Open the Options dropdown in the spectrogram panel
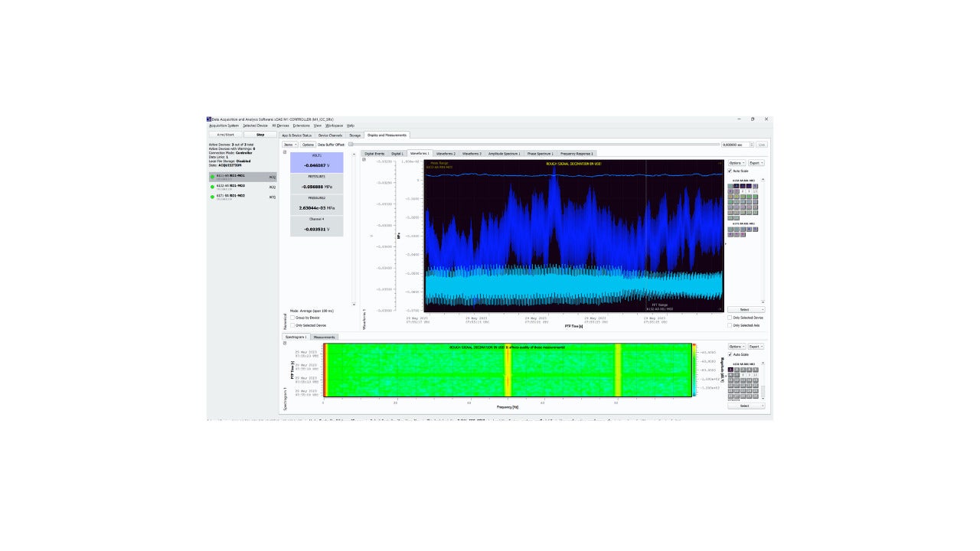The image size is (980, 551). pos(737,346)
